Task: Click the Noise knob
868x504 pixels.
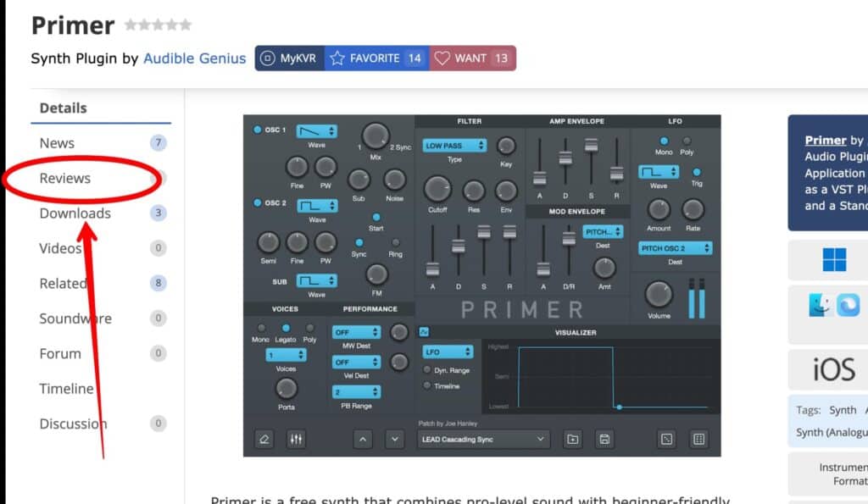Action: [395, 180]
